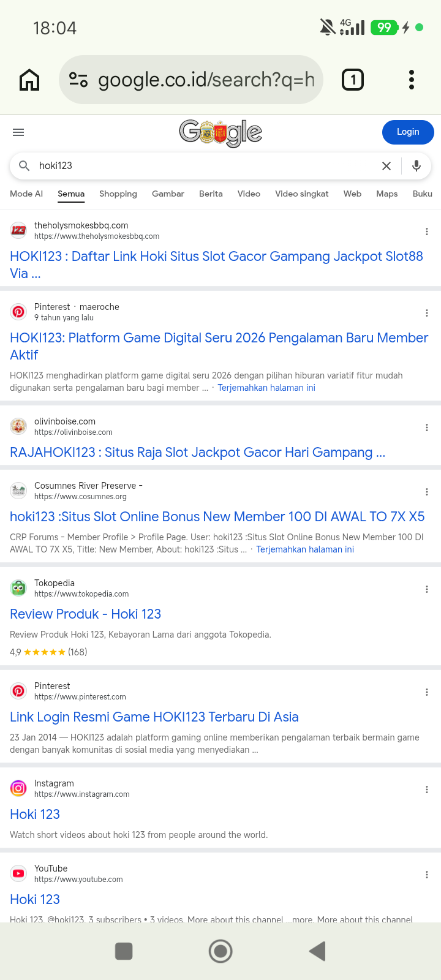Image resolution: width=441 pixels, height=980 pixels.
Task: Open site info icon in address bar
Action: pyautogui.click(x=78, y=80)
